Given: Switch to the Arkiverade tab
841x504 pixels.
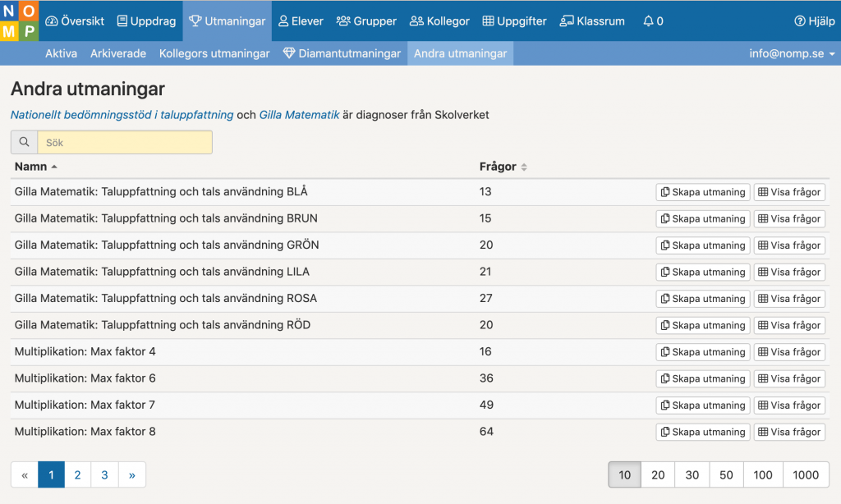Looking at the screenshot, I should click(x=118, y=53).
